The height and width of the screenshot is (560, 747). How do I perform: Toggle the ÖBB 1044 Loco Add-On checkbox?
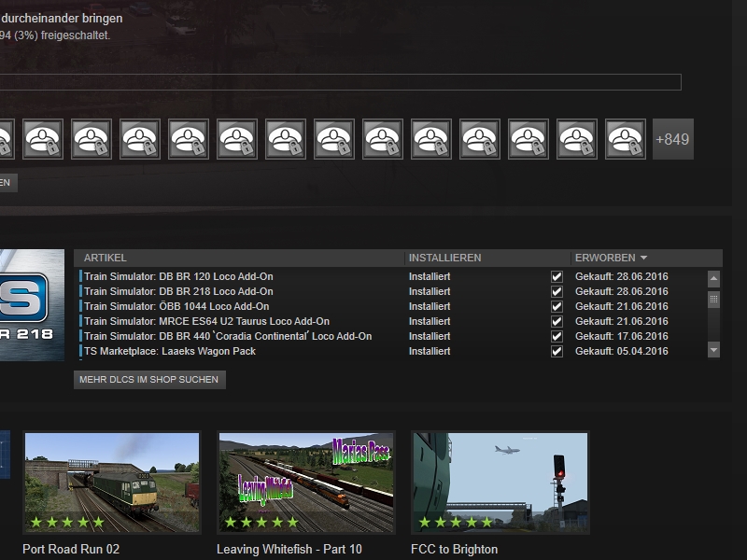click(x=557, y=306)
